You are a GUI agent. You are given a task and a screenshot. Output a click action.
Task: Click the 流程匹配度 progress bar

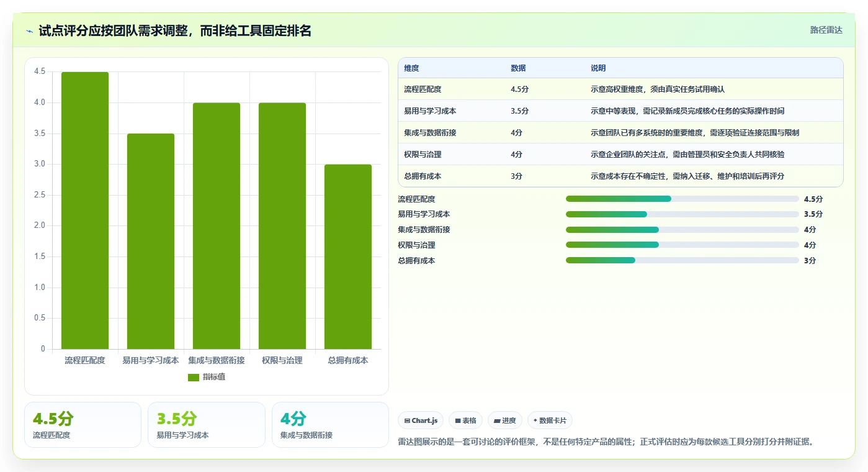click(682, 199)
